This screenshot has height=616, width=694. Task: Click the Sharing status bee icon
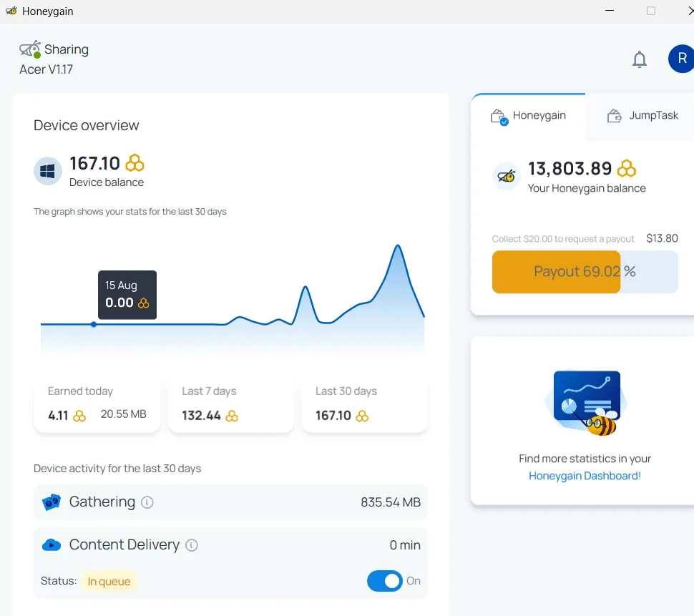pos(30,49)
